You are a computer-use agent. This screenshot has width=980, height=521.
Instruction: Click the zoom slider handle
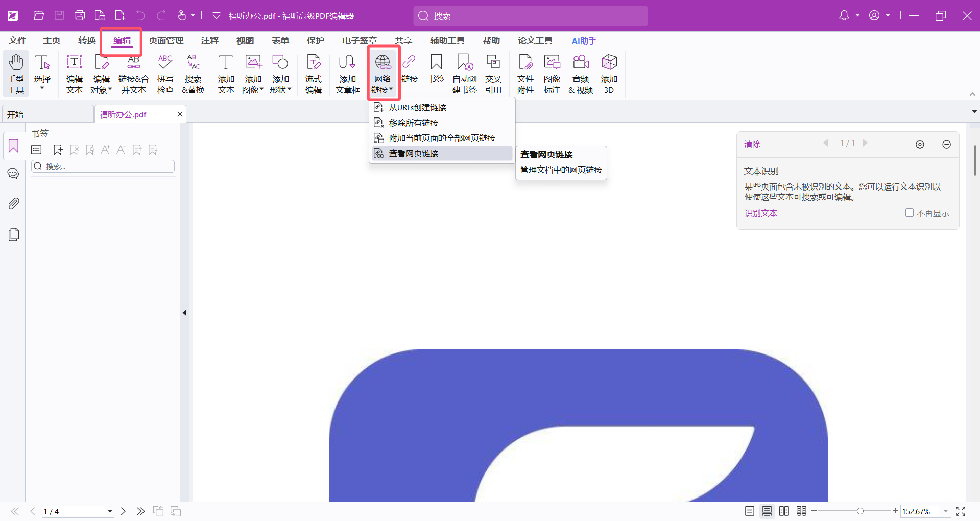[860, 511]
